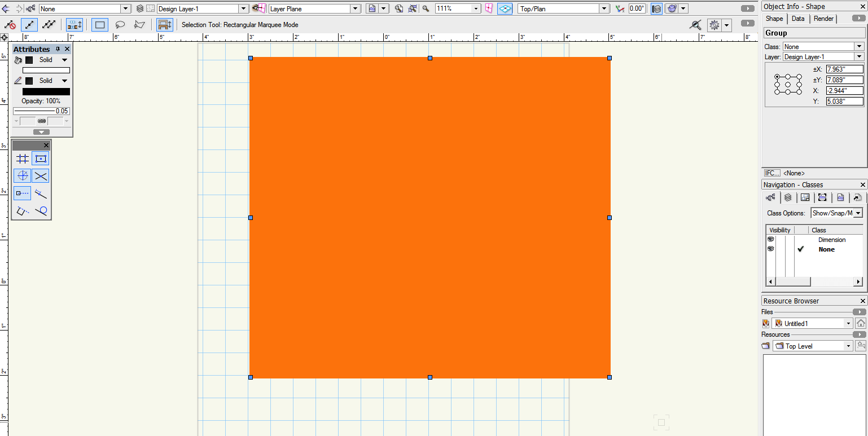Toggle visibility eye for Dimension class
The width and height of the screenshot is (868, 436).
771,240
